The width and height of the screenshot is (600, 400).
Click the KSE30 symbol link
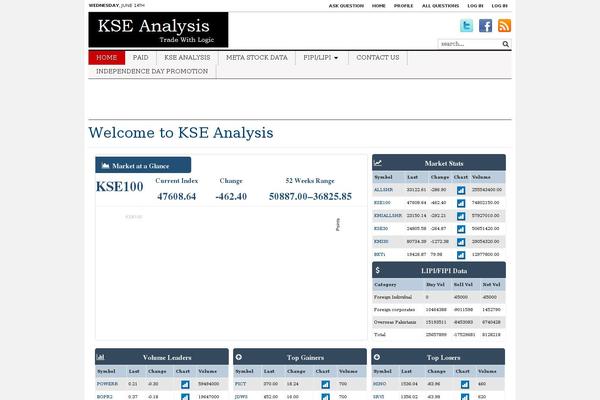pos(381,229)
